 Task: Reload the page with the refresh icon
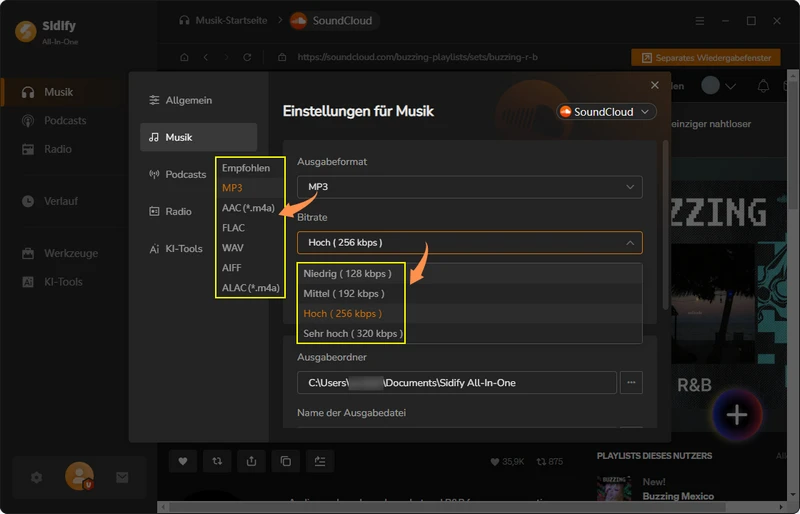click(x=247, y=58)
